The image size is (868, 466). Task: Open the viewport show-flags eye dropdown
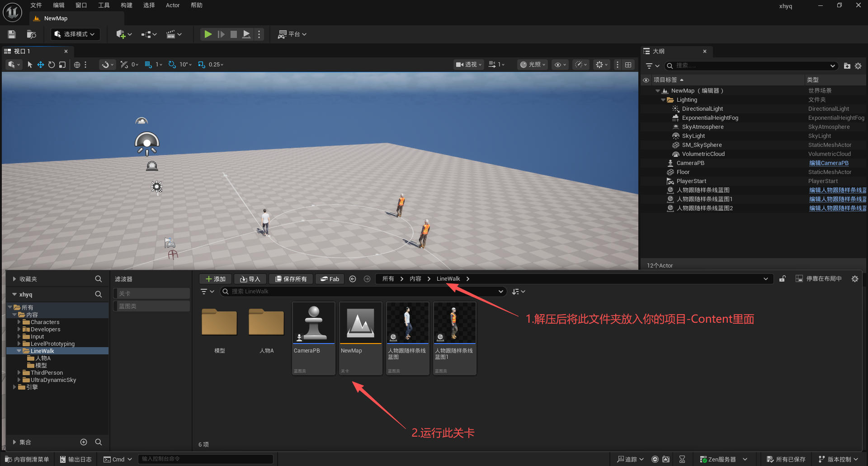pyautogui.click(x=560, y=65)
